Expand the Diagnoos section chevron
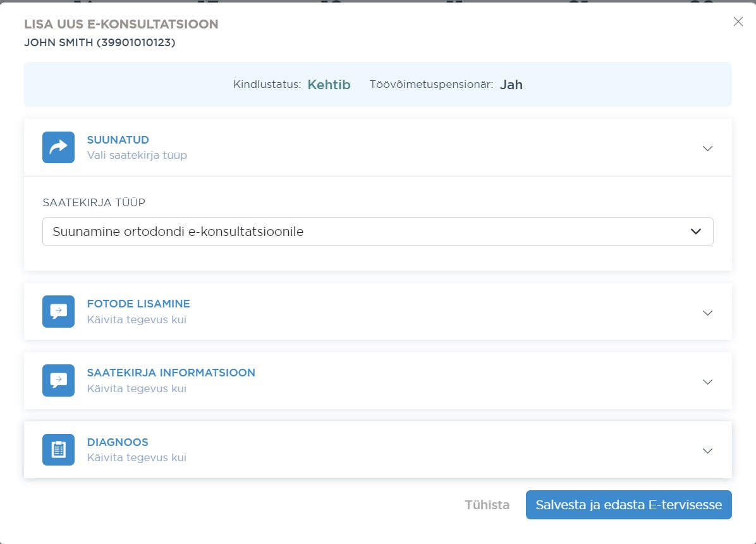The image size is (756, 544). [707, 450]
